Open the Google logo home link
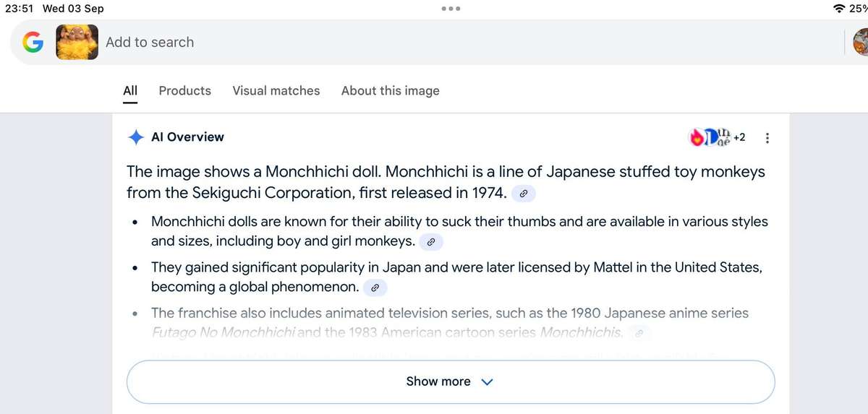This screenshot has width=868, height=414. tap(33, 43)
